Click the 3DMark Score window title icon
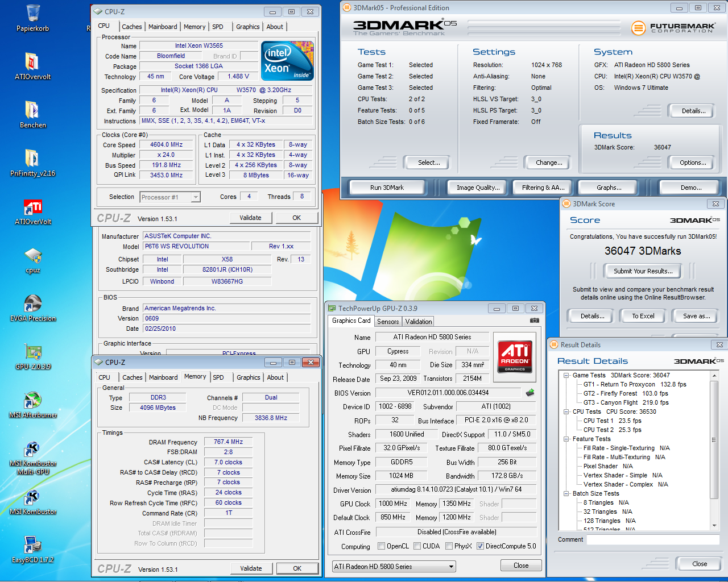 coord(566,203)
